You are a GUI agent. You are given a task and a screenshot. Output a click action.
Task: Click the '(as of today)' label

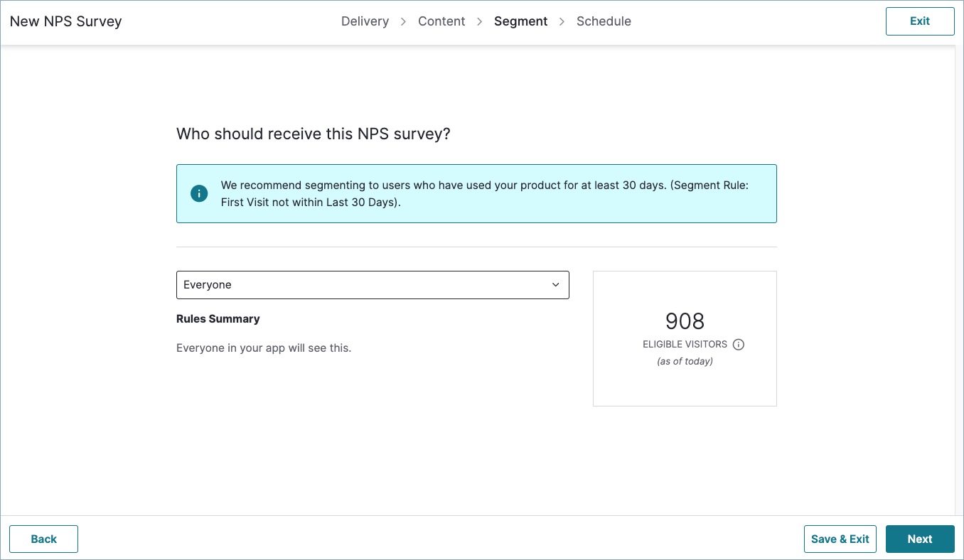[685, 361]
